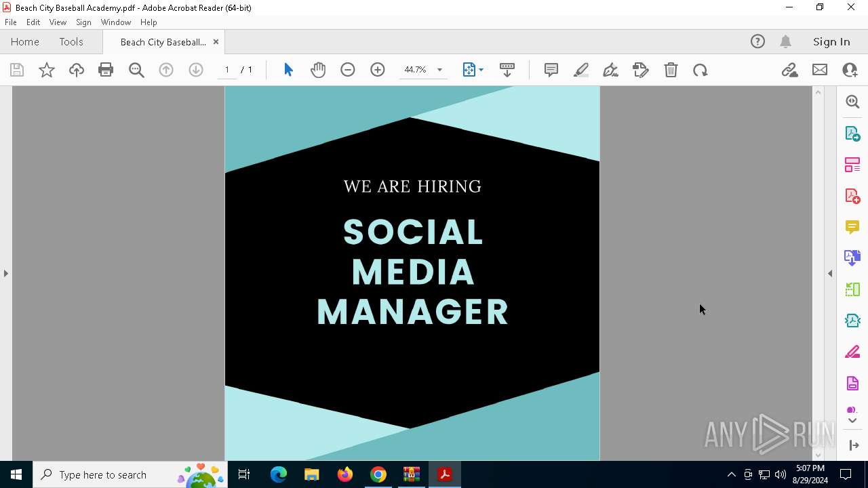The width and height of the screenshot is (868, 488).
Task: Click the expand tools pane arrow at bottom
Action: click(x=854, y=445)
